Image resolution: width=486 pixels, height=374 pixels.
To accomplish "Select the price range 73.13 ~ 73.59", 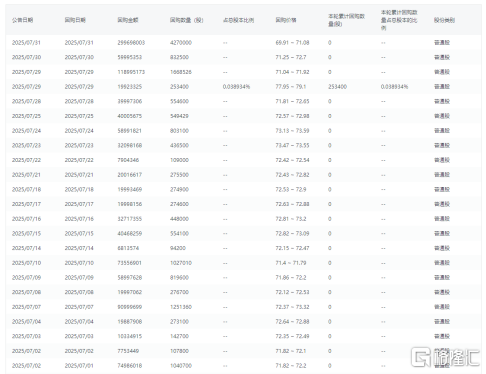I will 292,131.
